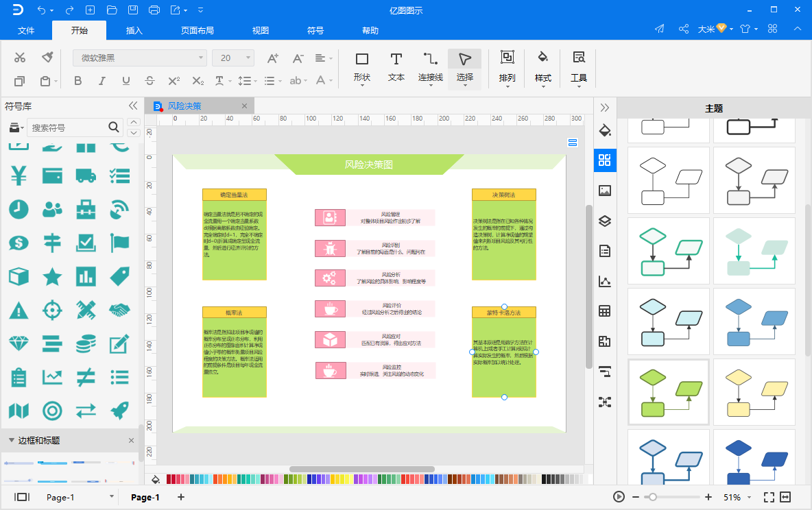This screenshot has height=510, width=812.
Task: Click the zoom in plus button
Action: tap(708, 497)
